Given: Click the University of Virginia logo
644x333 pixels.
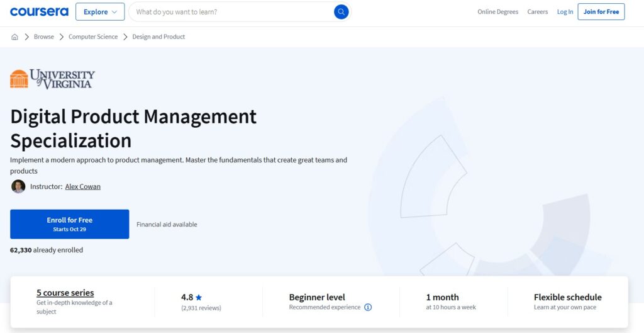Looking at the screenshot, I should tap(53, 79).
